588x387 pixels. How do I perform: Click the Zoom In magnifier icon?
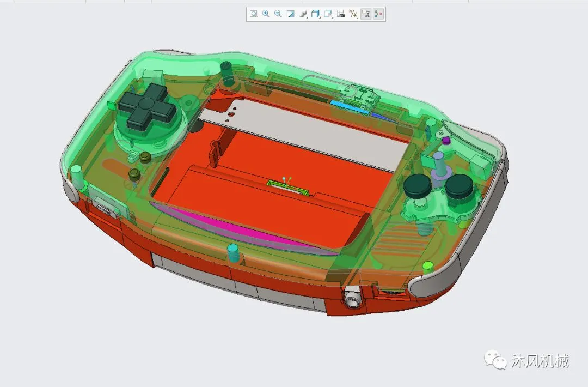pyautogui.click(x=266, y=14)
